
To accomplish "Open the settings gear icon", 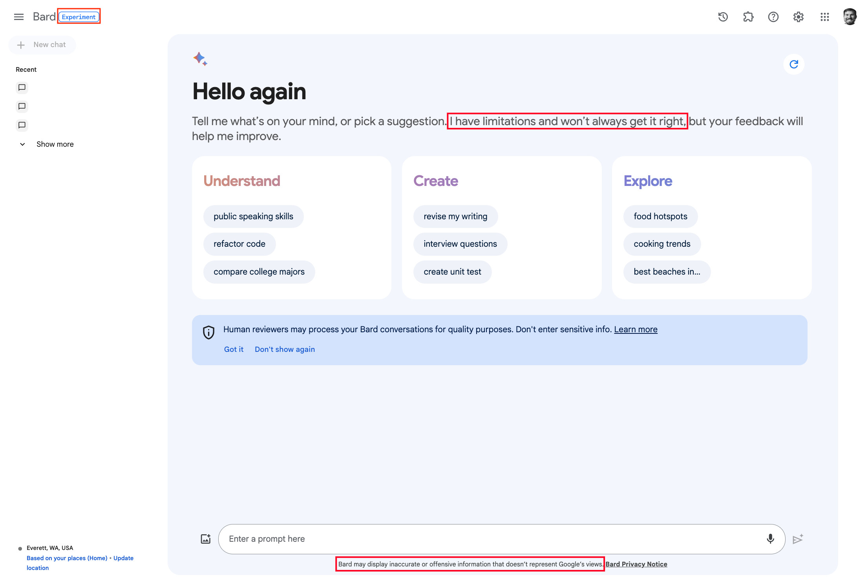I will [798, 17].
